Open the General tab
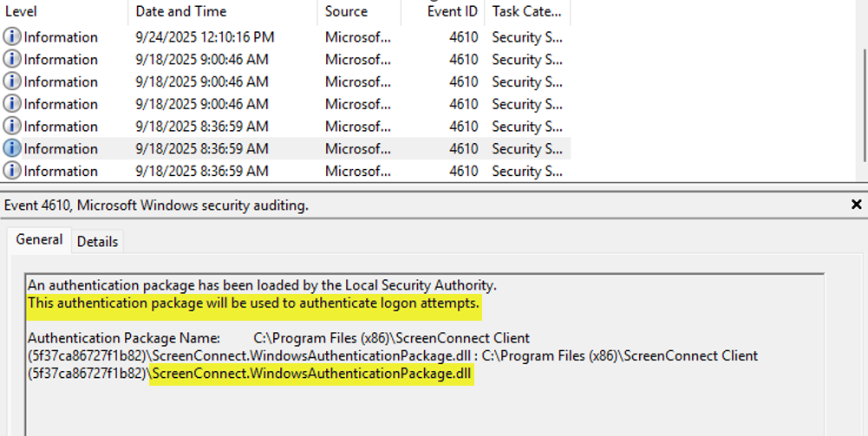This screenshot has height=436, width=868. (39, 239)
